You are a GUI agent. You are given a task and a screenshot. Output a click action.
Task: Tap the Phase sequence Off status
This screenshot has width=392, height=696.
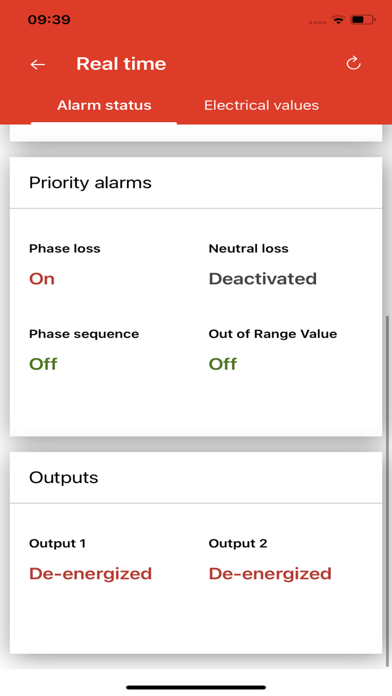click(x=44, y=364)
